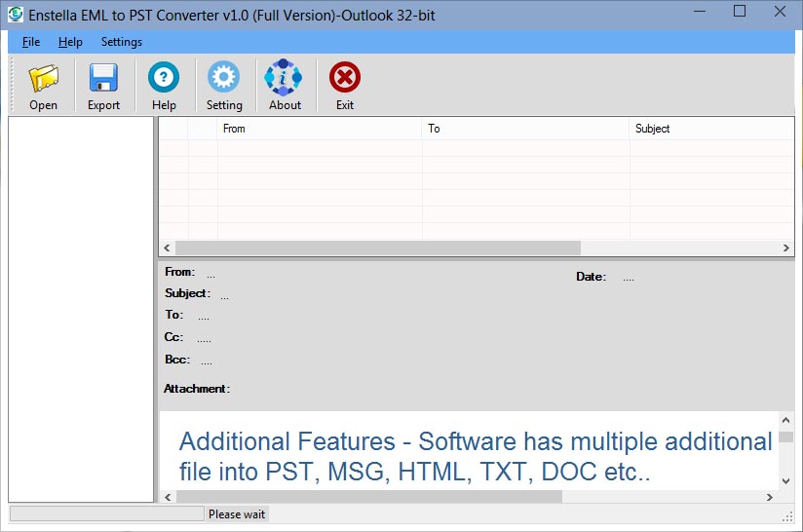Open the Settings menu

[122, 42]
